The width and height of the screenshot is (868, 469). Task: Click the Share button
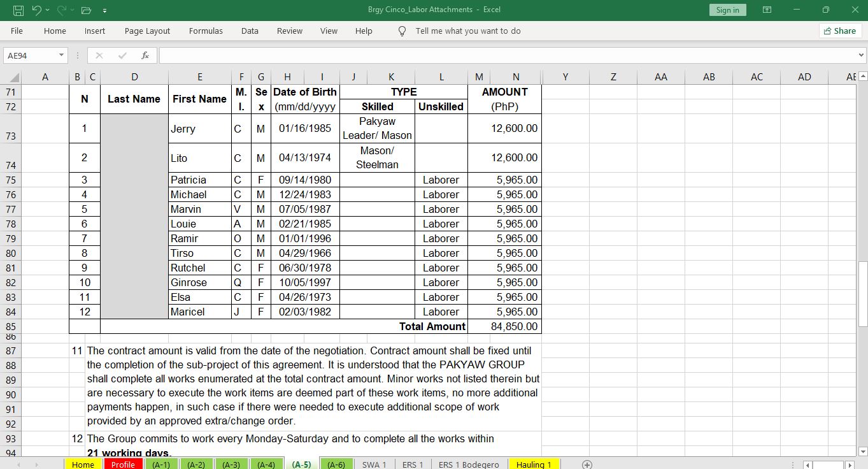(x=840, y=31)
